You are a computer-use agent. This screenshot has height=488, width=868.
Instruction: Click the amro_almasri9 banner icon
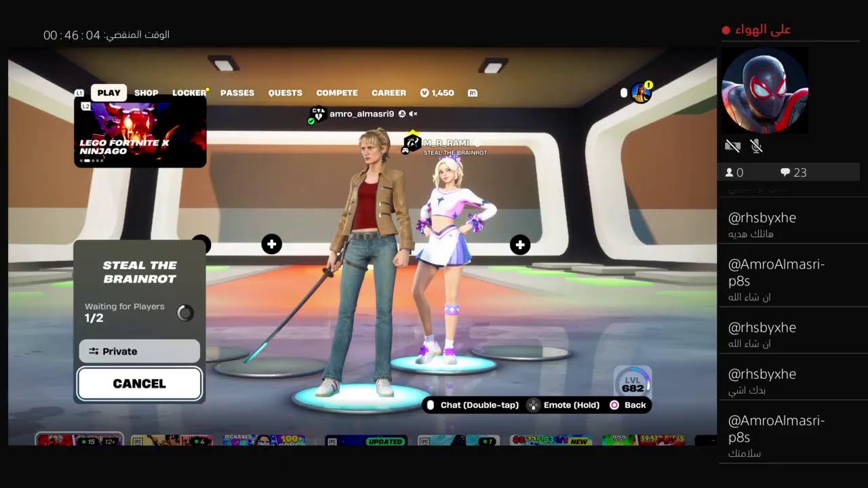point(317,115)
